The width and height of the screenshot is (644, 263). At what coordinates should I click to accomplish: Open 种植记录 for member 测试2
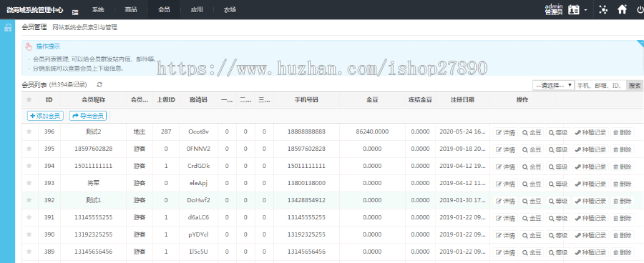590,132
